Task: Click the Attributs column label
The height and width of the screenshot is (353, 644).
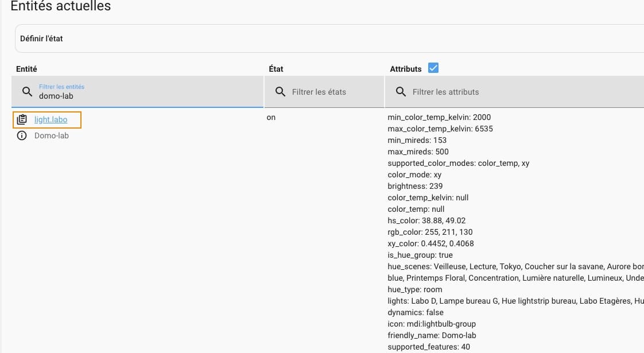Action: coord(406,69)
